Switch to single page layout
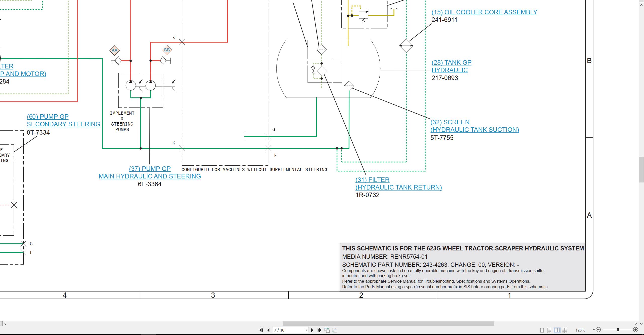 [542, 330]
